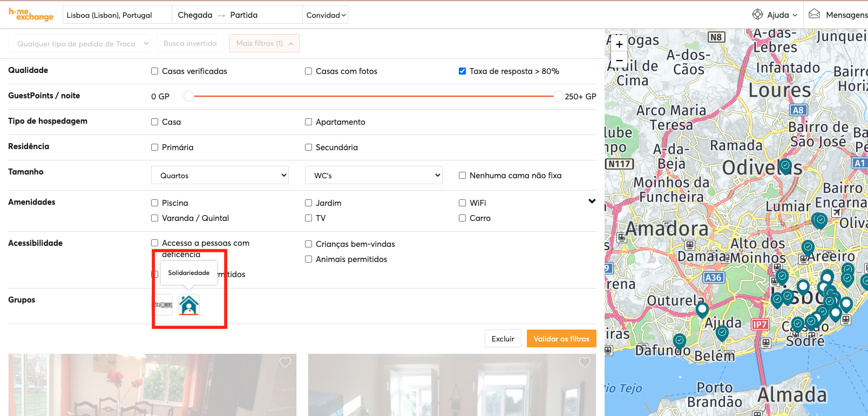
Task: Check the Piscina amenity
Action: [x=155, y=203]
